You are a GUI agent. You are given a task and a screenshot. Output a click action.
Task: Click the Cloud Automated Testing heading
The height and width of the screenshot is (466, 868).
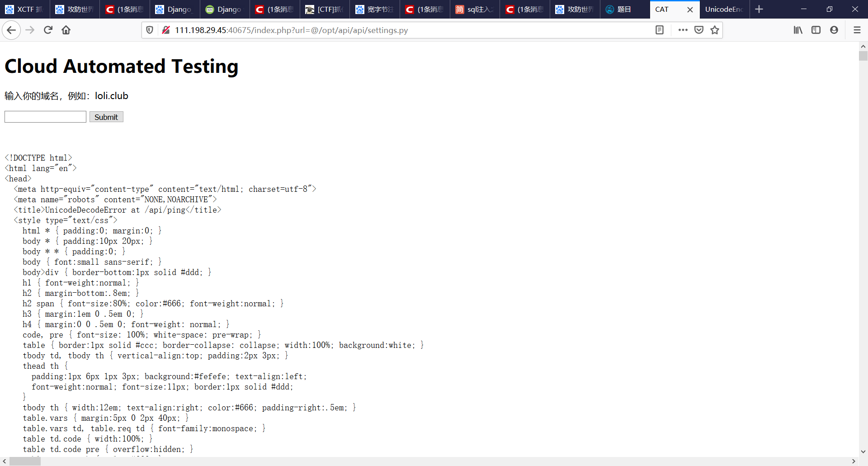click(x=121, y=67)
